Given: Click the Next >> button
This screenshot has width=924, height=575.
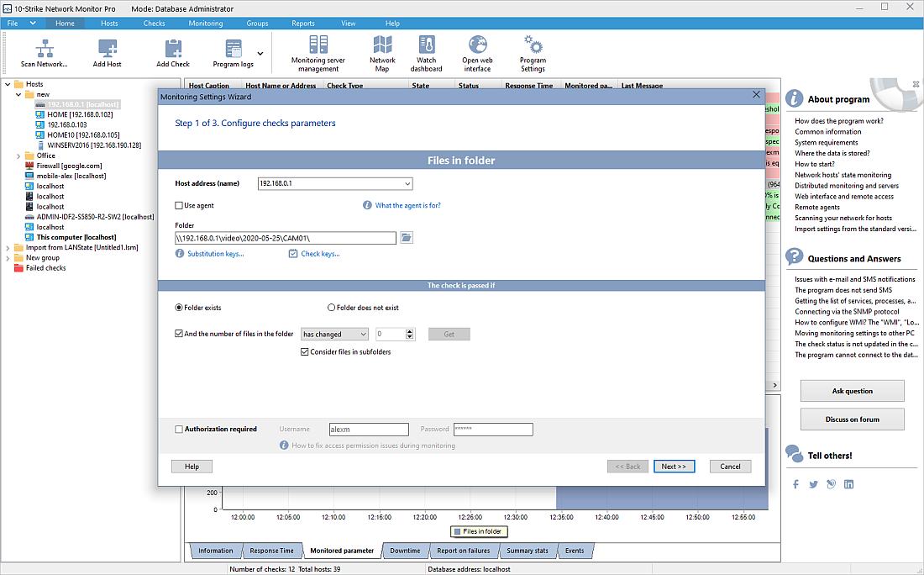Looking at the screenshot, I should [x=675, y=467].
